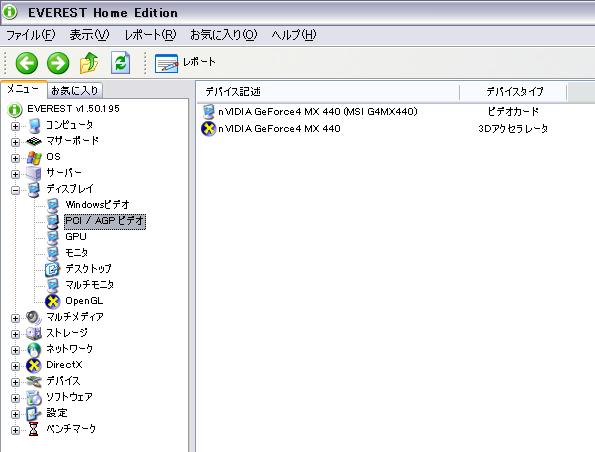Select the PCI / AGP ビデオ tree item
Image resolution: width=595 pixels, height=452 pixels.
[x=105, y=221]
